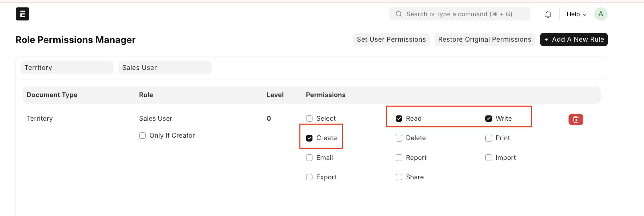644x216 pixels.
Task: Tick the Only If Creator checkbox
Action: point(142,136)
